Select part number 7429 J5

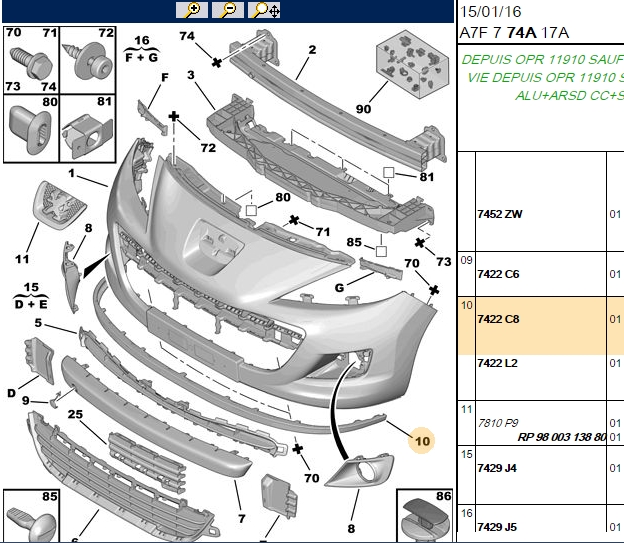497,527
